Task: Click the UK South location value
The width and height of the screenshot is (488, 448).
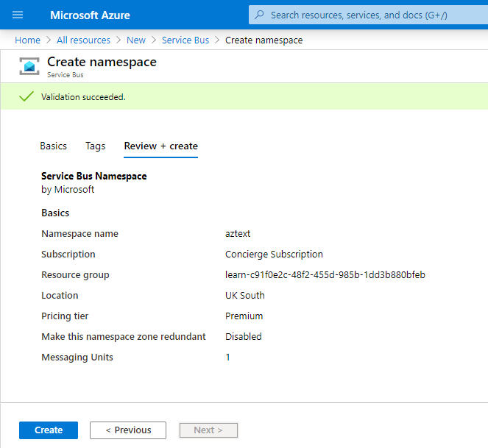Action: (x=245, y=295)
